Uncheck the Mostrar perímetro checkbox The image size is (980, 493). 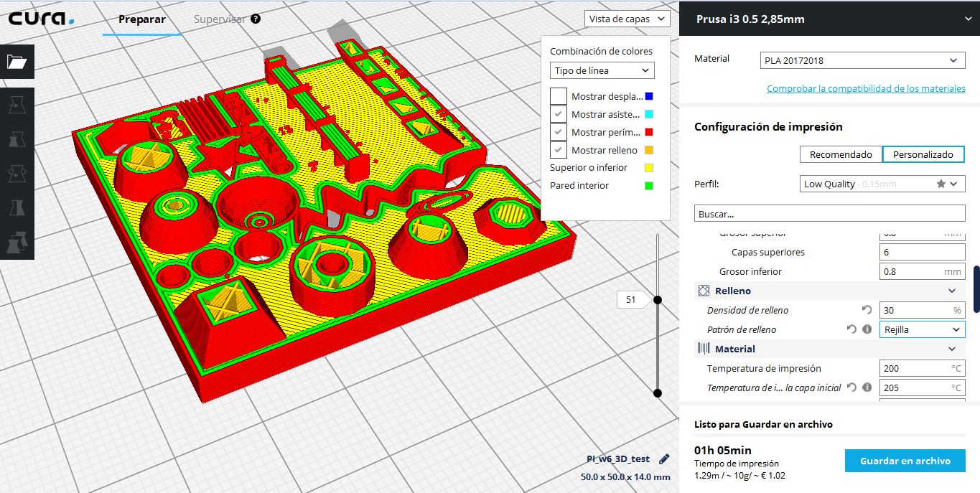click(x=559, y=132)
